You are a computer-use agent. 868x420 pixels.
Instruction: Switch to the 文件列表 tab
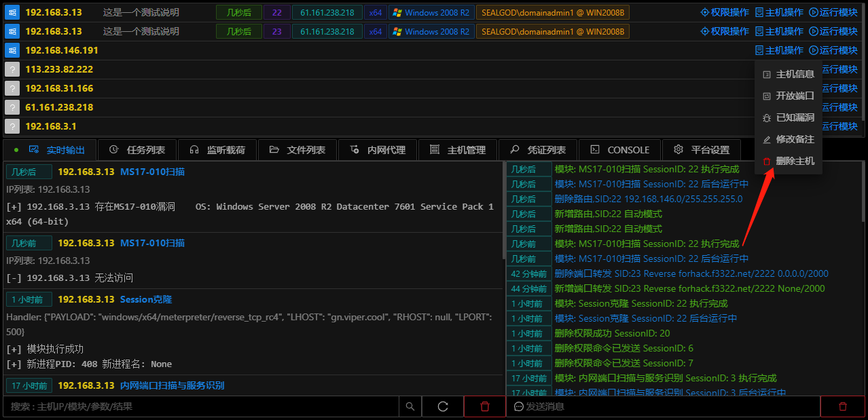click(297, 150)
